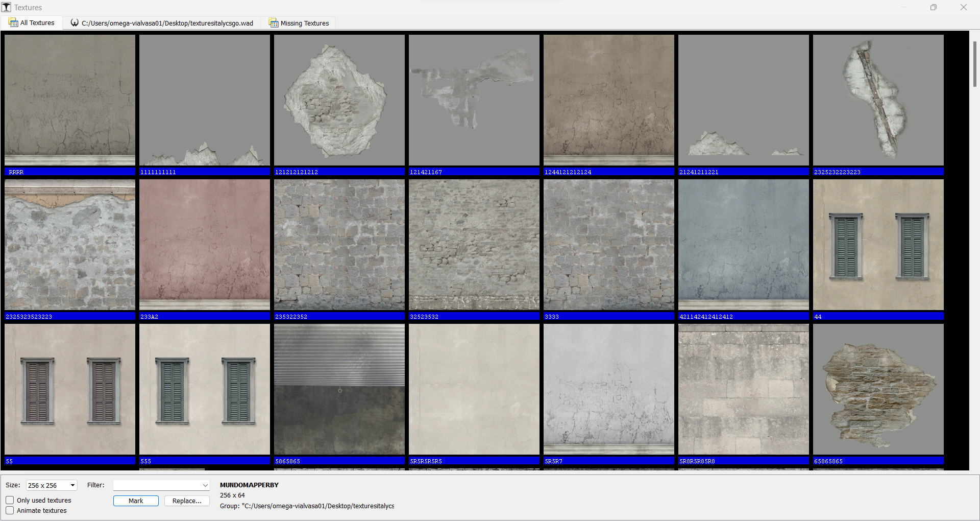Select stone wall texture 235322352
Screen dimensions: 980x521
[339, 245]
